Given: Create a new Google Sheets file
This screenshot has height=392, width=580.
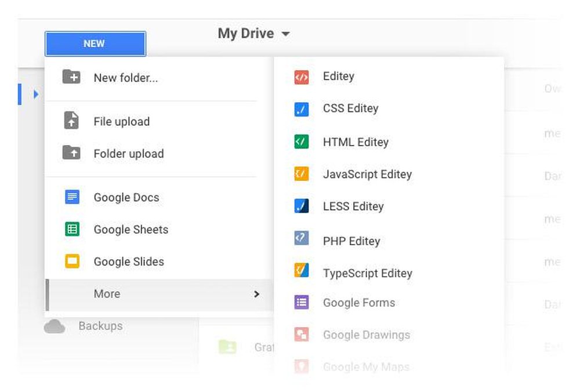Looking at the screenshot, I should tap(131, 229).
